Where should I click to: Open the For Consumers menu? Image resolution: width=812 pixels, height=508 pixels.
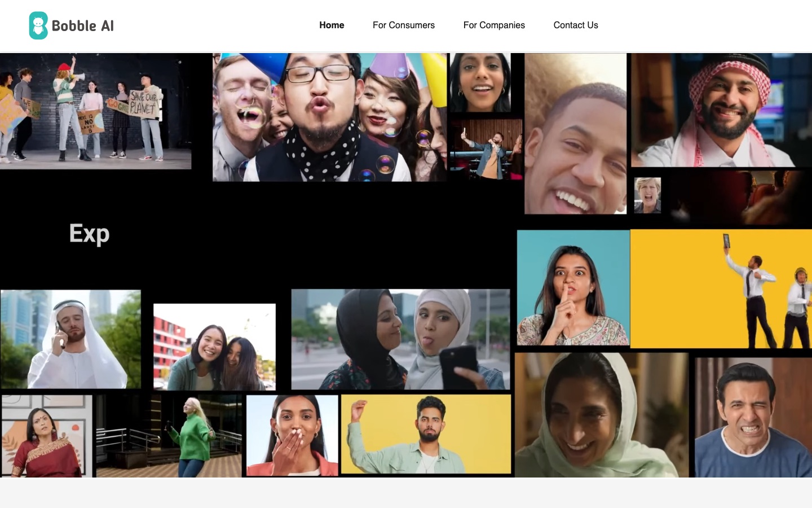click(x=404, y=25)
